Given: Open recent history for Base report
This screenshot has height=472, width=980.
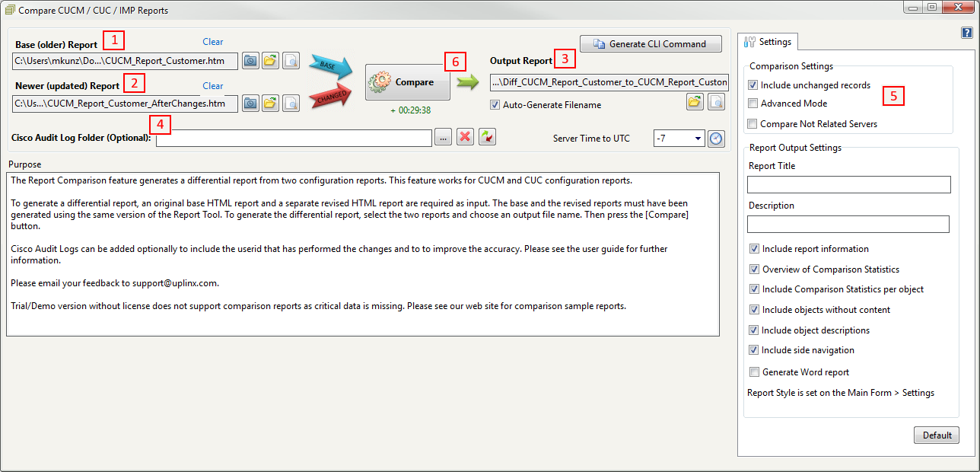Looking at the screenshot, I should click(x=251, y=61).
